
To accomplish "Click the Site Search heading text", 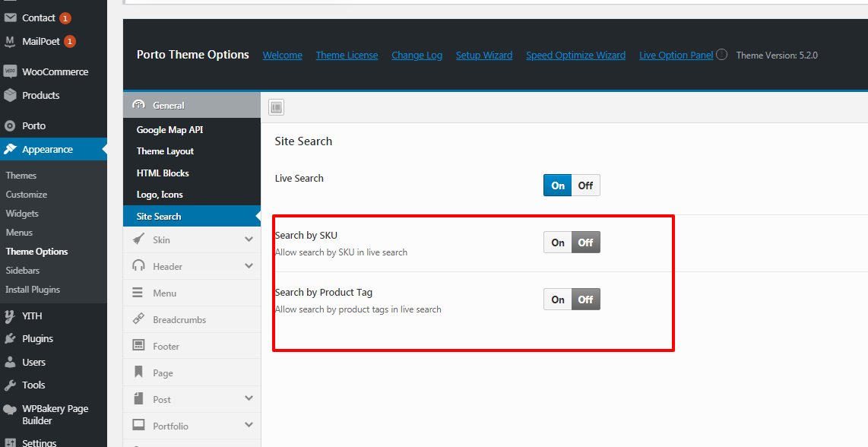I will point(303,141).
